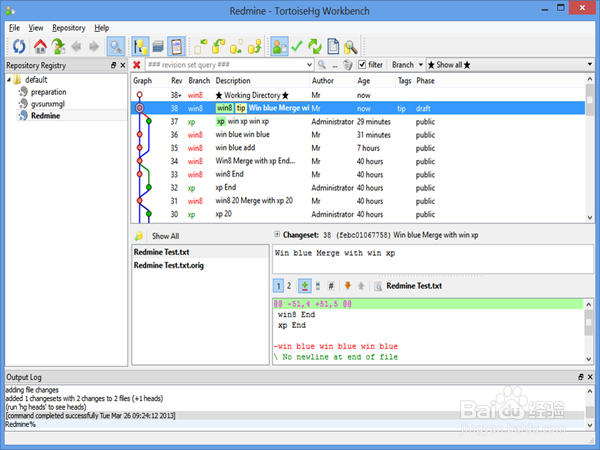The width and height of the screenshot is (600, 450).
Task: Click the Push changesets icon
Action: (x=254, y=47)
